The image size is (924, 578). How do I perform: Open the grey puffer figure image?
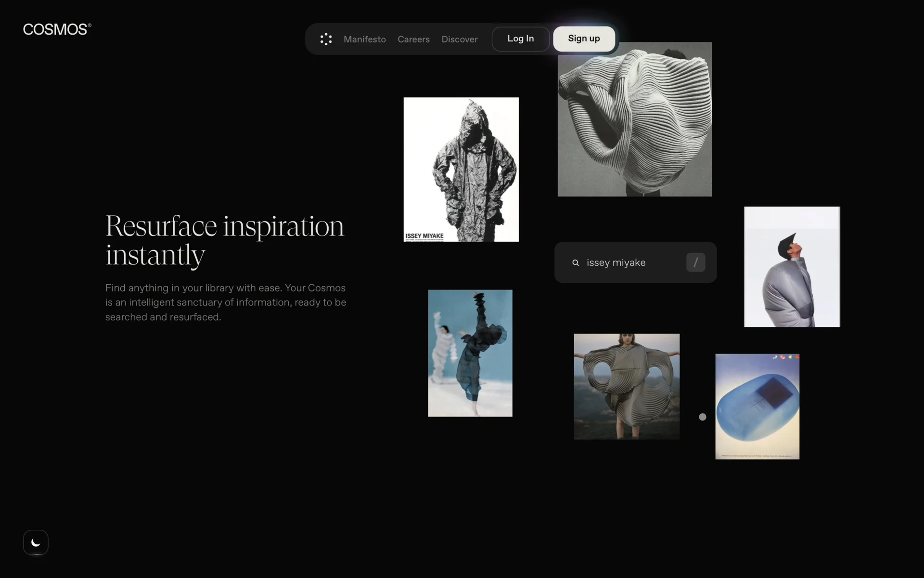pyautogui.click(x=792, y=266)
